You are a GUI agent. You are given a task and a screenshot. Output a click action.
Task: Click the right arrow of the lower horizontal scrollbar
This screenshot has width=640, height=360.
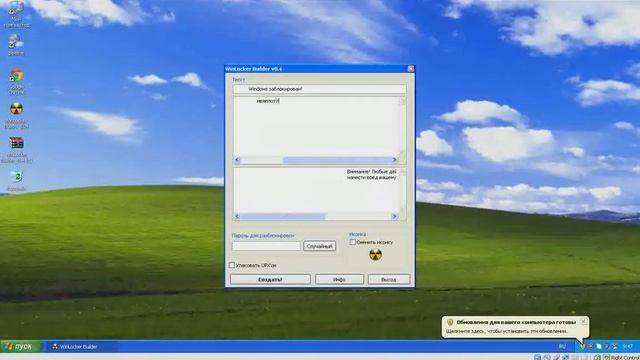point(394,216)
